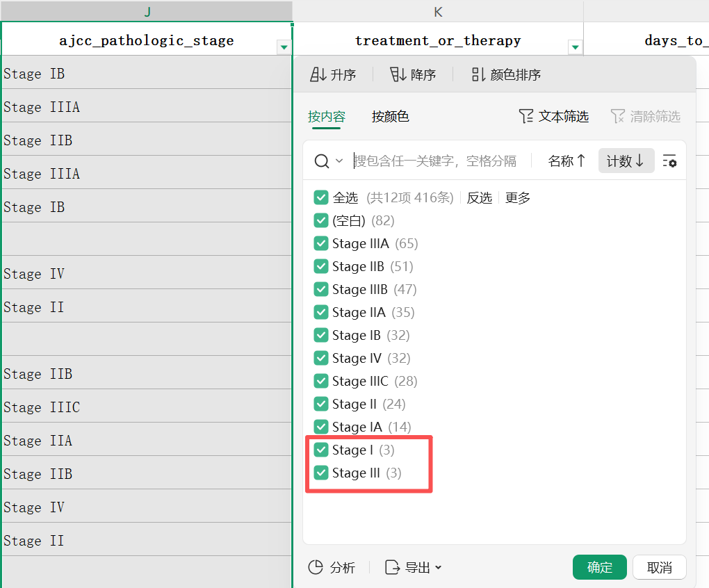Open the analysis (分析) pie chart icon
709x588 pixels.
click(x=316, y=567)
